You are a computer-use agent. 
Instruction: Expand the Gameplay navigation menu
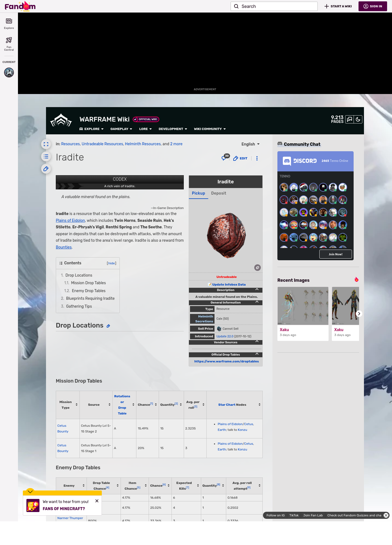tap(121, 129)
